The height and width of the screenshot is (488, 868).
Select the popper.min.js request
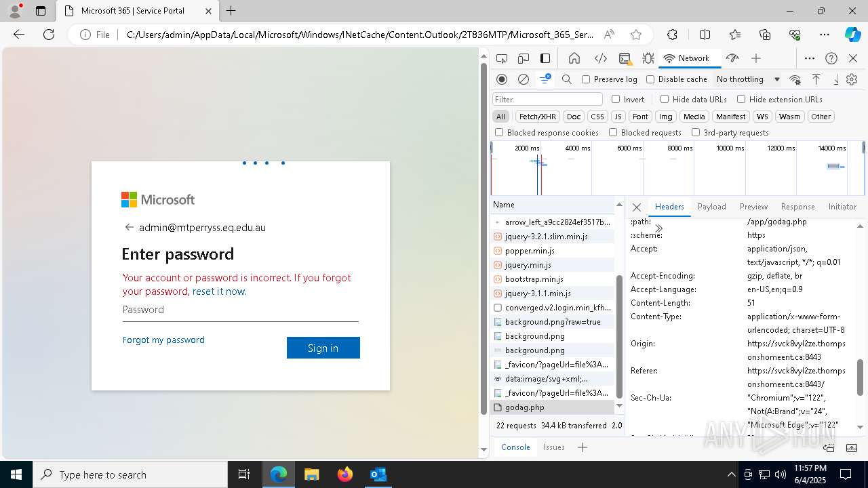(x=553, y=251)
